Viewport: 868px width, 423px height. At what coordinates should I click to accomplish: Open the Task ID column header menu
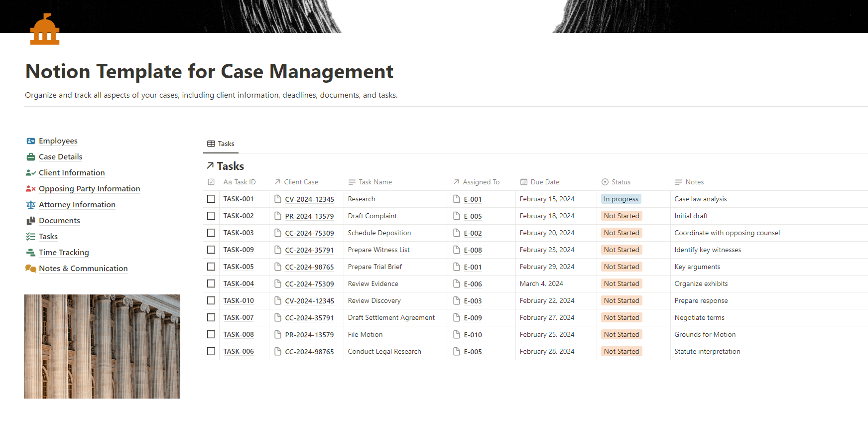(240, 182)
